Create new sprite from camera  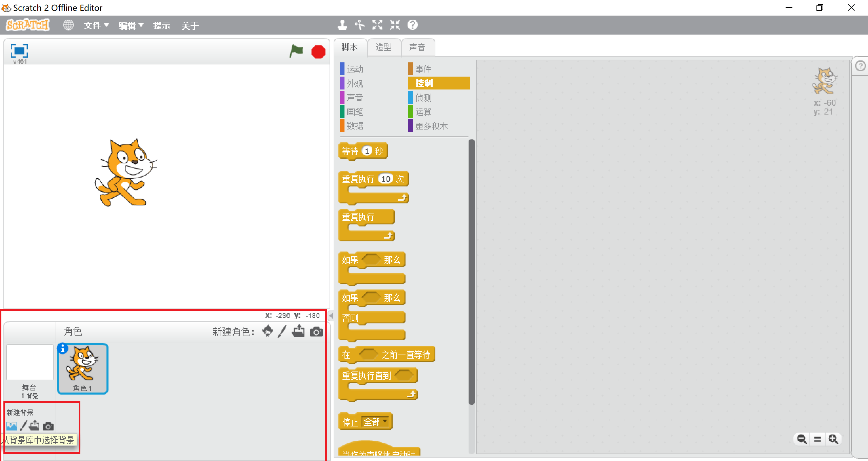click(316, 332)
